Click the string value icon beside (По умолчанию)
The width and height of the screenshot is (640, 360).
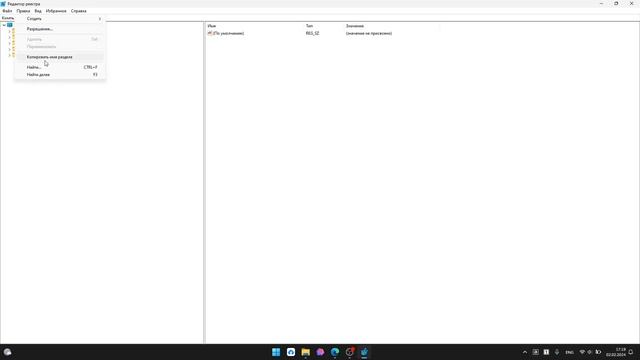point(210,33)
